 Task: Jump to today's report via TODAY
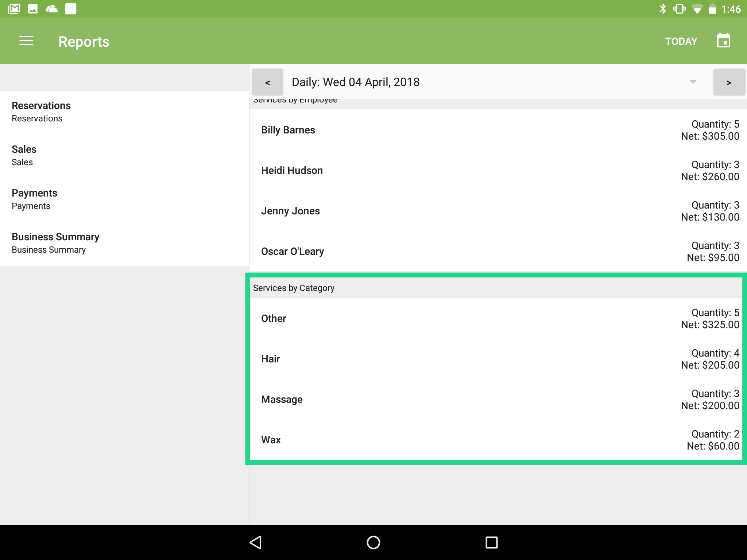click(x=681, y=41)
